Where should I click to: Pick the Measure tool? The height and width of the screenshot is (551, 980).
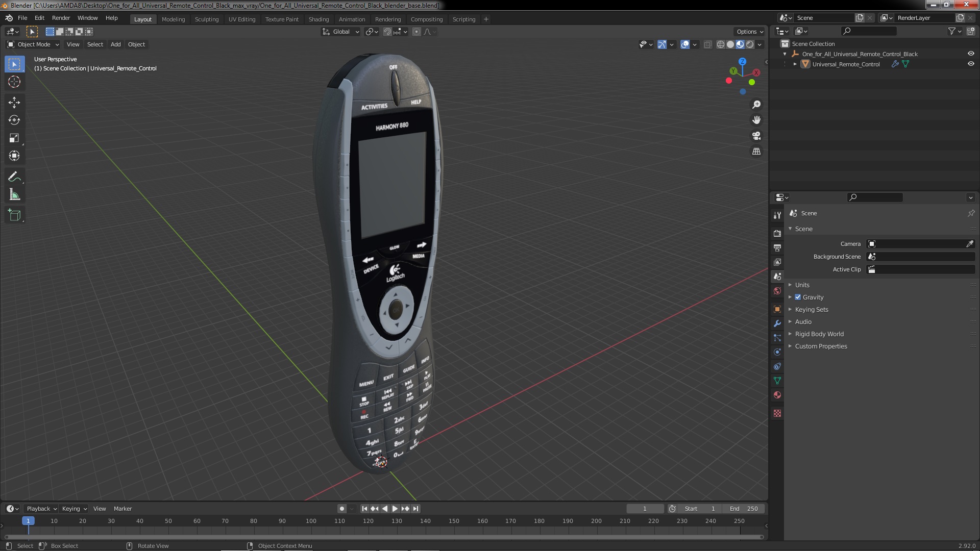[x=14, y=194]
